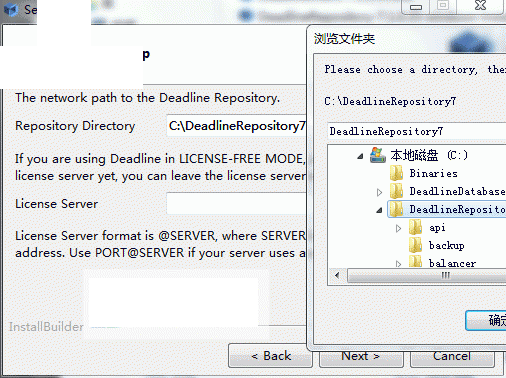
Task: Confirm folder selection with the 确定 button
Action: pyautogui.click(x=486, y=320)
